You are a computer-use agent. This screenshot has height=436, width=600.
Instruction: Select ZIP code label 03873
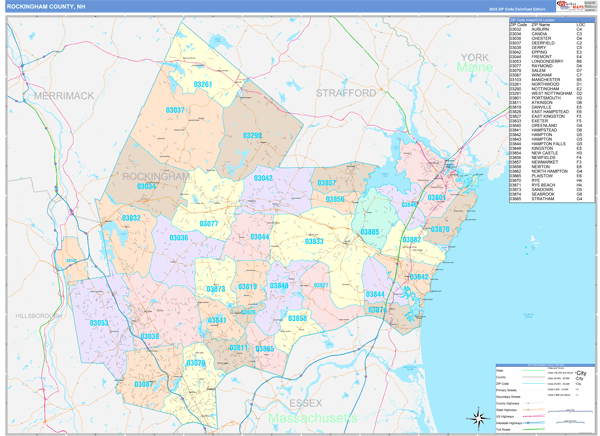pos(216,289)
